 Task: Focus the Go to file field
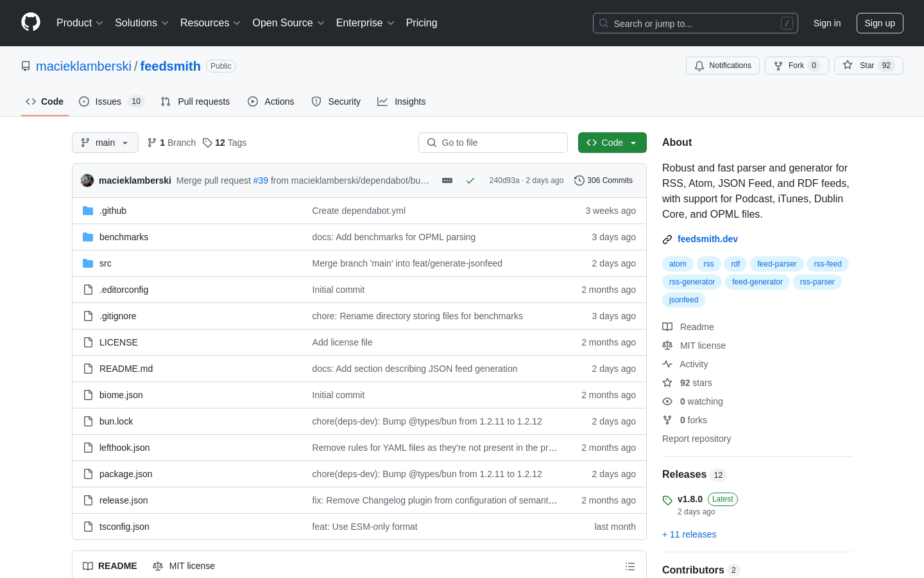(x=493, y=143)
